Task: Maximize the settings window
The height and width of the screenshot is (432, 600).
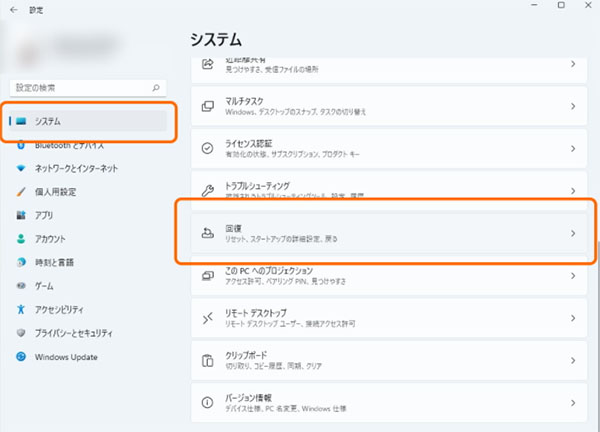Action: (561, 5)
